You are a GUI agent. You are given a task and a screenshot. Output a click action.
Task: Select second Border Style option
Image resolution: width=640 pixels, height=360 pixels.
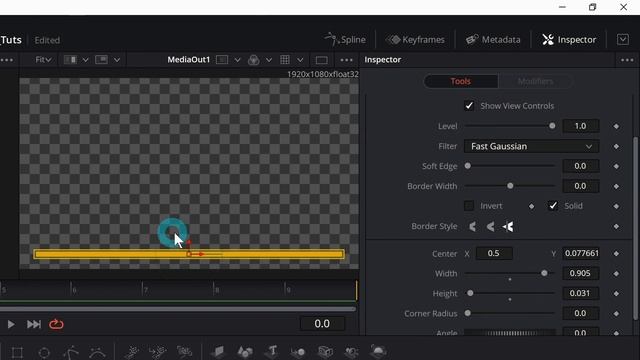coord(490,227)
